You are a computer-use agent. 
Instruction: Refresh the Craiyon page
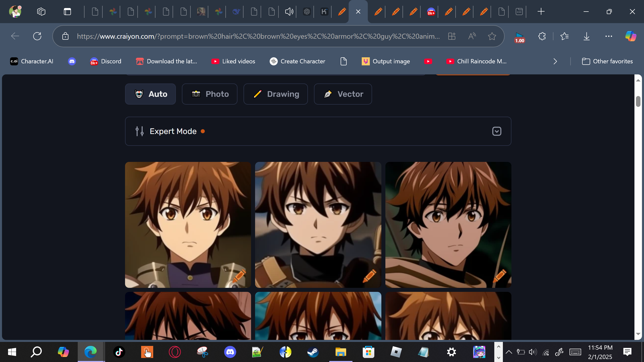click(37, 36)
